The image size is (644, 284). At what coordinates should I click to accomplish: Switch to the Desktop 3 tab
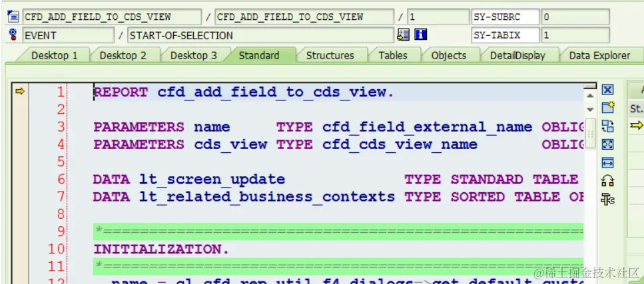point(193,55)
